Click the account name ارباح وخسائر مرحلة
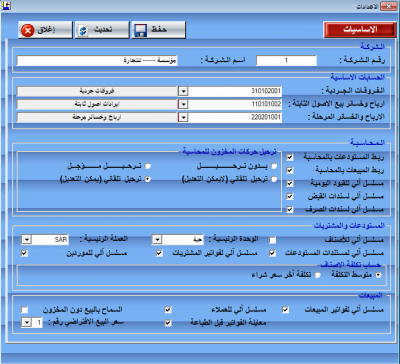Image resolution: width=400 pixels, height=364 pixels. 97,117
